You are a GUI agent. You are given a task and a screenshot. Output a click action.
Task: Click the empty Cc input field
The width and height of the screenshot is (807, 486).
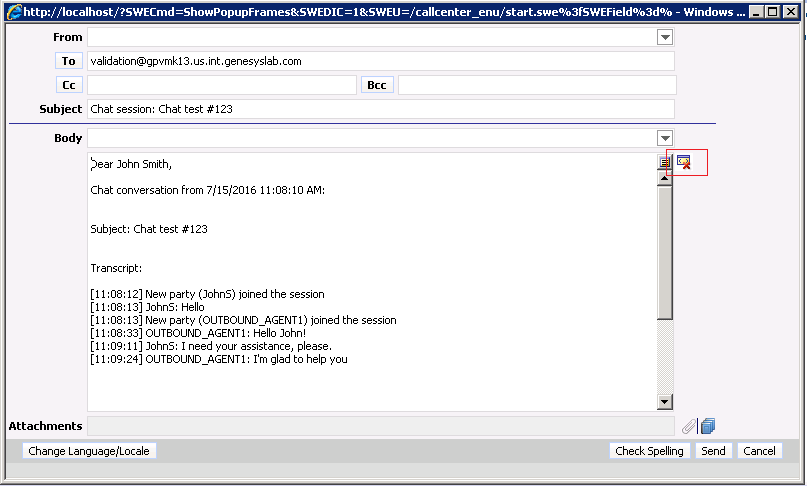pyautogui.click(x=222, y=85)
